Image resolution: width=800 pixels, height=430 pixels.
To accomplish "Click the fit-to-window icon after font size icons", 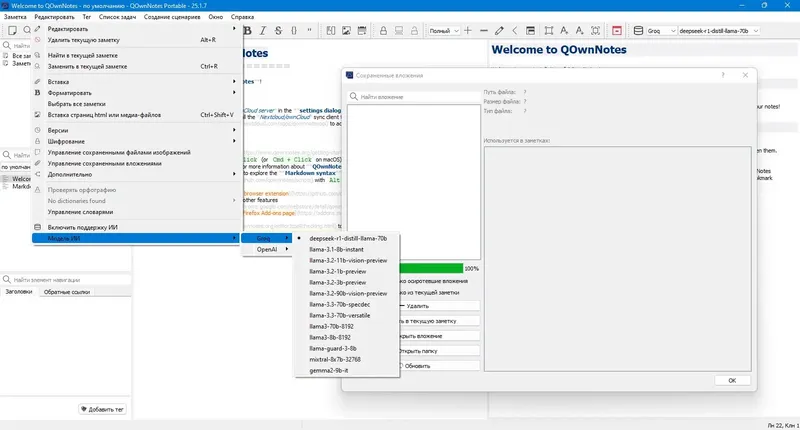I will (x=595, y=31).
